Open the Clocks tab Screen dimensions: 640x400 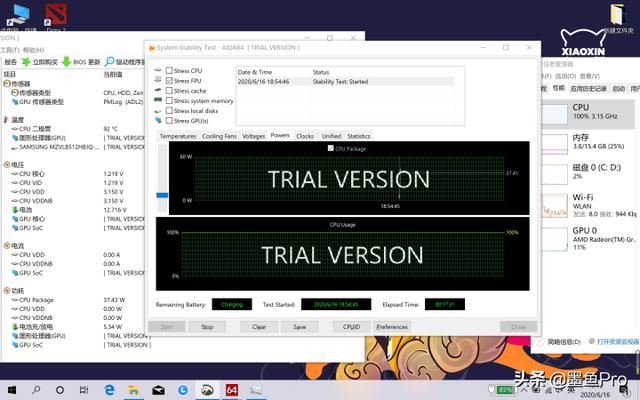[x=305, y=136]
